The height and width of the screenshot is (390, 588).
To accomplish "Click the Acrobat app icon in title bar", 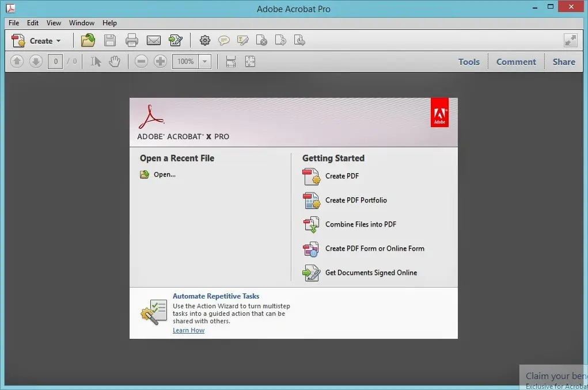I will (10, 8).
